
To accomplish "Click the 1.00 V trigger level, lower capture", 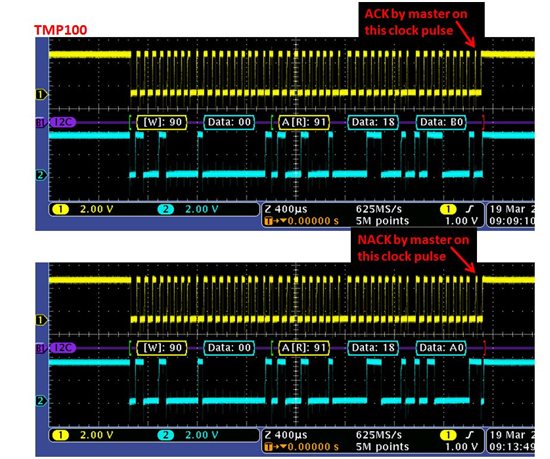I will [461, 447].
